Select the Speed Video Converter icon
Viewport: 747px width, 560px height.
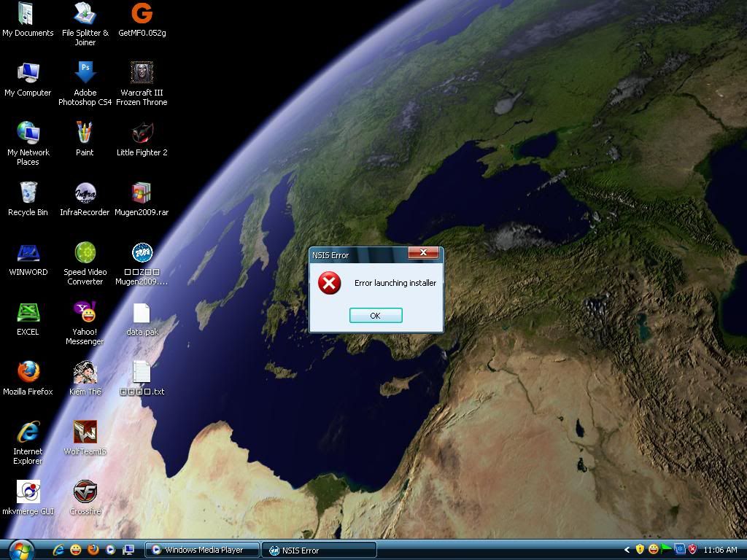(85, 263)
